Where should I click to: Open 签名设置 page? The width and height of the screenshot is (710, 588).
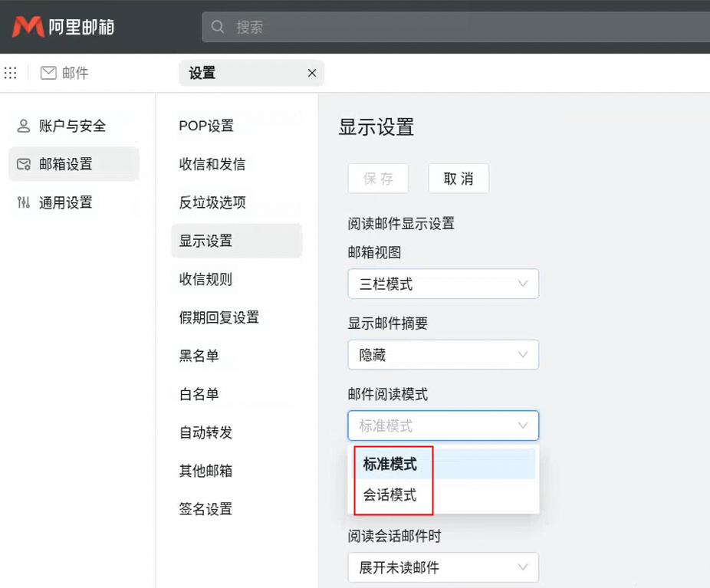pos(205,509)
